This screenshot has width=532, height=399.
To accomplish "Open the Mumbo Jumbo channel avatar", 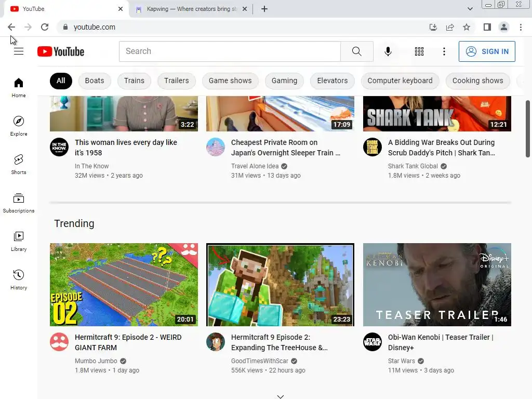I will pyautogui.click(x=59, y=342).
